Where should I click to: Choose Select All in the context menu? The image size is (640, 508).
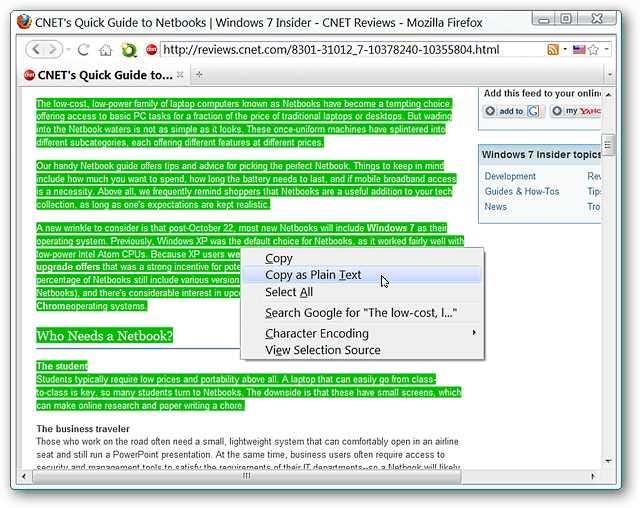click(362, 292)
